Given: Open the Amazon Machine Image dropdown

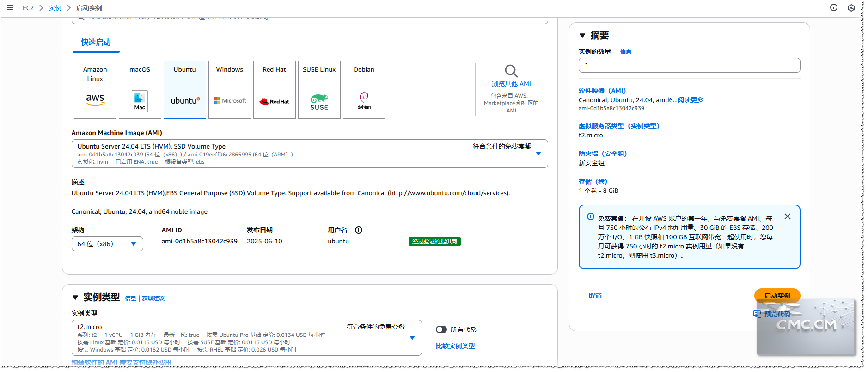Looking at the screenshot, I should click(310, 154).
